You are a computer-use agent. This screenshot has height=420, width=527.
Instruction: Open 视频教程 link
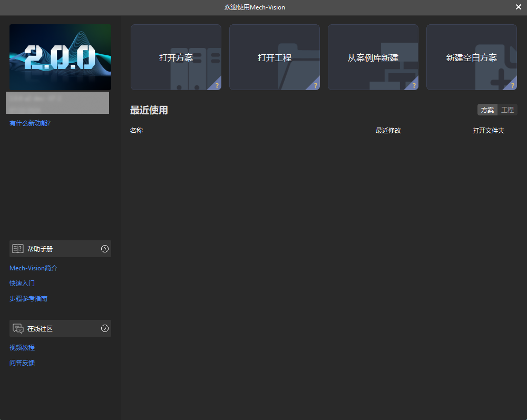pos(22,347)
